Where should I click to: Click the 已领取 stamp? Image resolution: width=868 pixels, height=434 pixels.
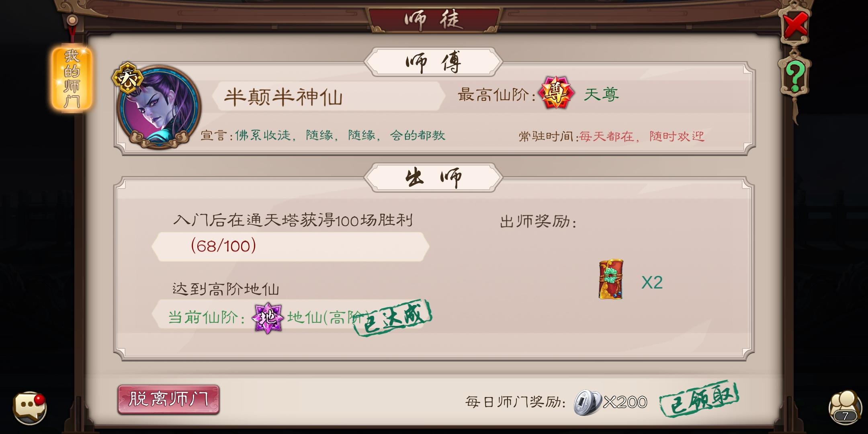click(699, 399)
